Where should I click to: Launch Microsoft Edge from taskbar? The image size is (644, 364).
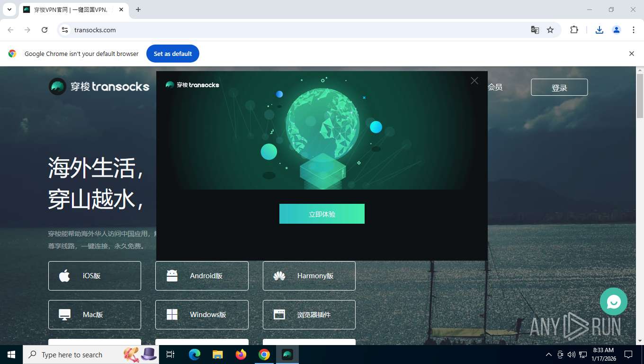pyautogui.click(x=194, y=355)
